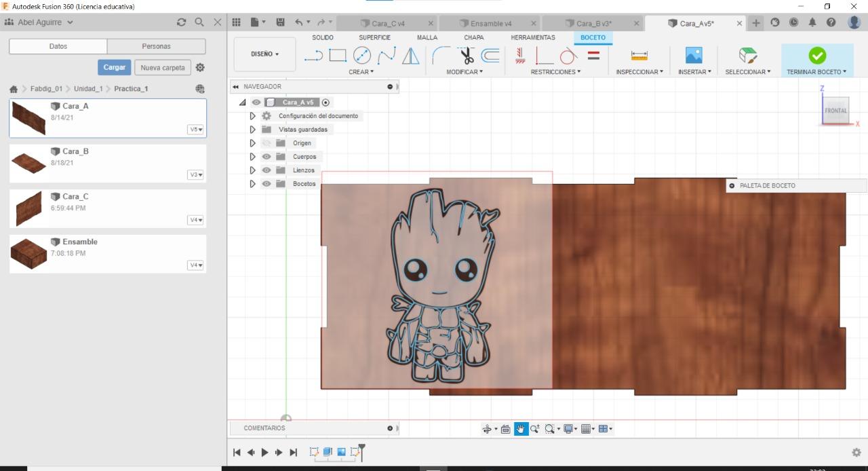The width and height of the screenshot is (868, 471).
Task: Expand Vistas guardadas node
Action: tap(253, 130)
